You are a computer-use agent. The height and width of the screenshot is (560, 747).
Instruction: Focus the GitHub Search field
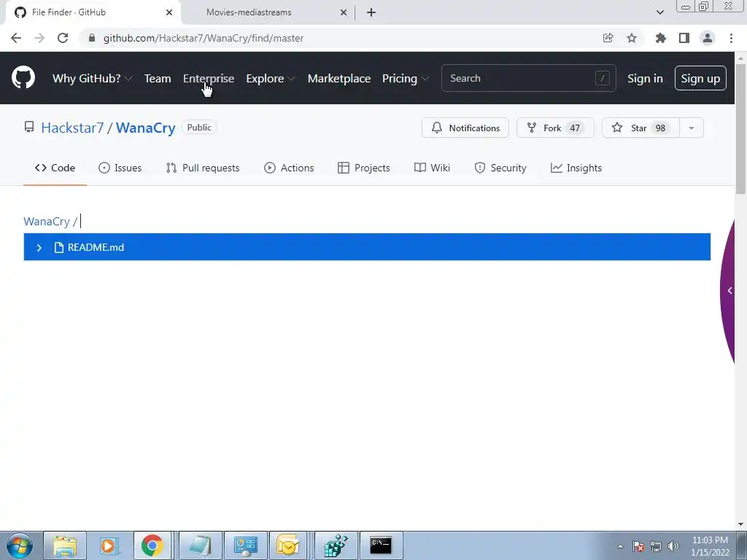(528, 78)
